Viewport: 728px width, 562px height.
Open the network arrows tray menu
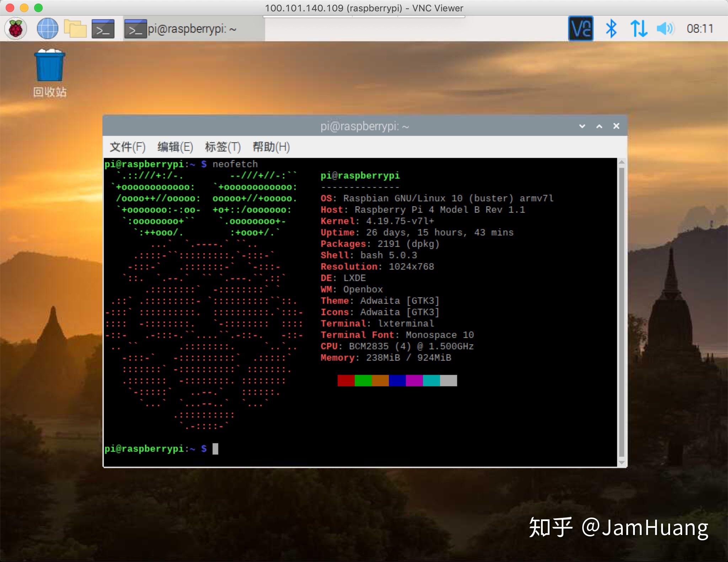(638, 28)
